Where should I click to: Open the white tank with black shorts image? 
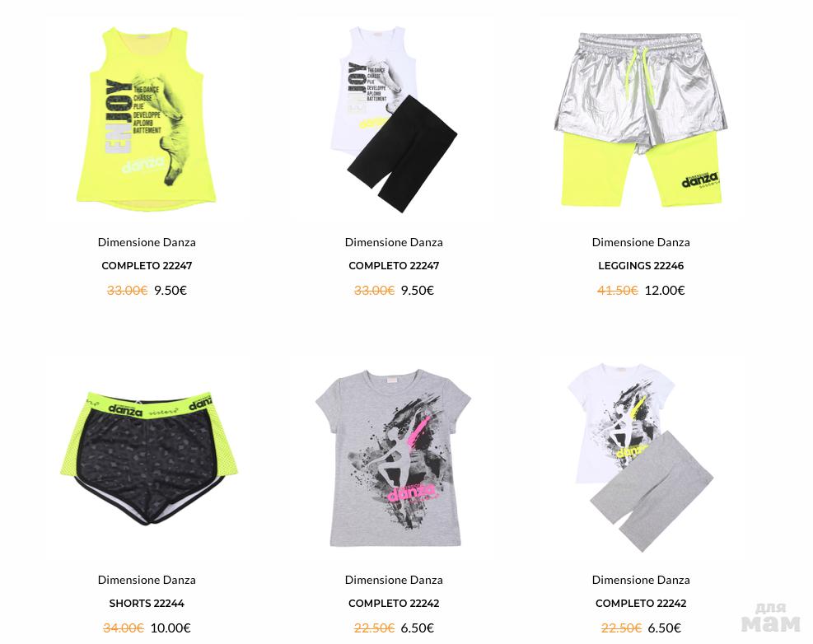click(394, 119)
